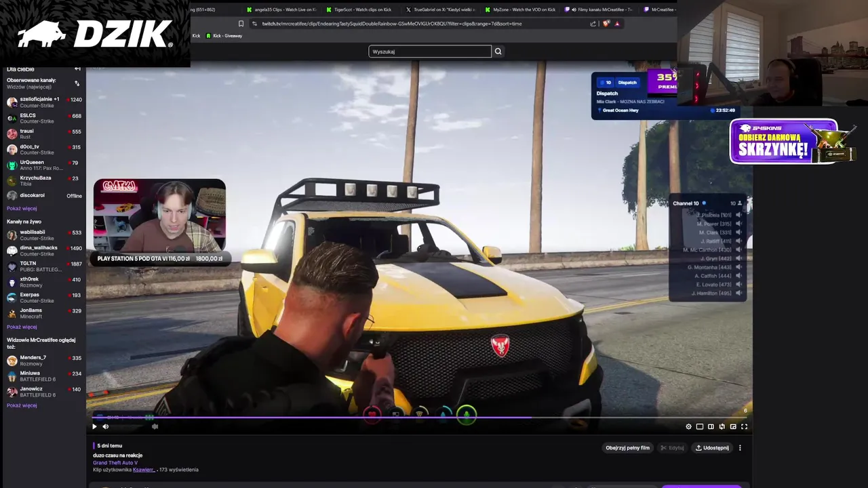Click the share upload icon in Udostępnij

click(698, 448)
